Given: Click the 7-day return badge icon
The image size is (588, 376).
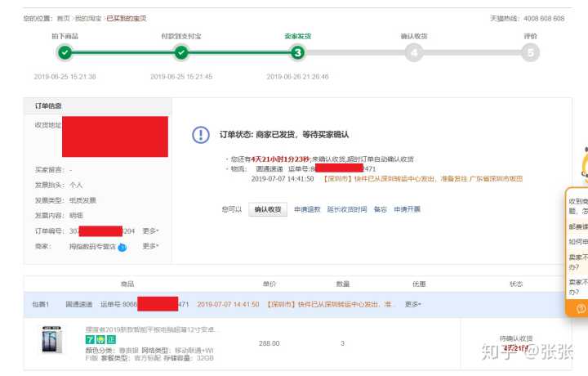Looking at the screenshot, I should point(90,339).
